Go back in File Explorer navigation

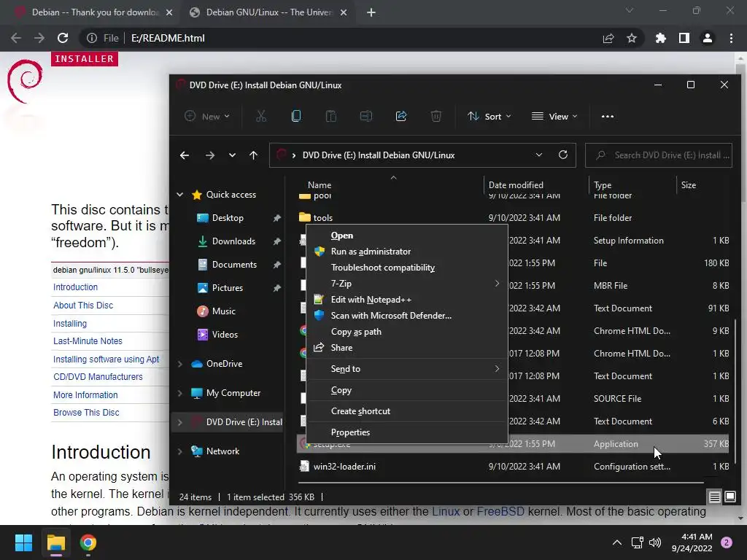point(185,155)
